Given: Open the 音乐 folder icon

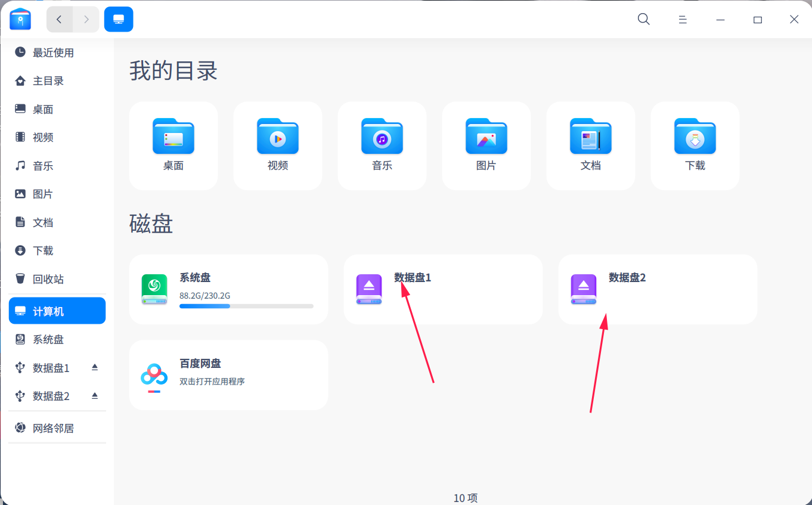Looking at the screenshot, I should coord(382,137).
